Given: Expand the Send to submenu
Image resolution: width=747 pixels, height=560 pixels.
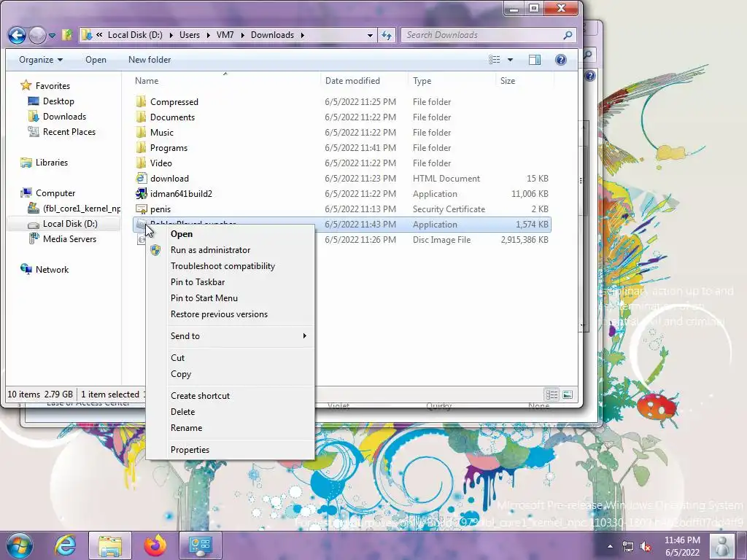Looking at the screenshot, I should tap(230, 335).
